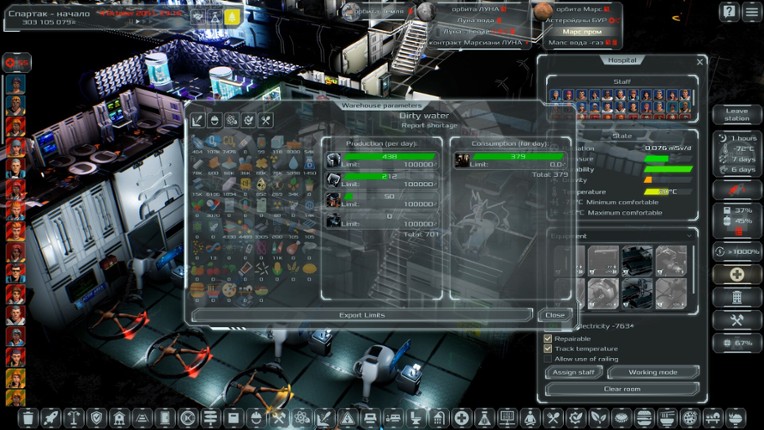Screen dimensions: 764x430
Task: Enable Allow use of railing checkbox
Action: (548, 358)
